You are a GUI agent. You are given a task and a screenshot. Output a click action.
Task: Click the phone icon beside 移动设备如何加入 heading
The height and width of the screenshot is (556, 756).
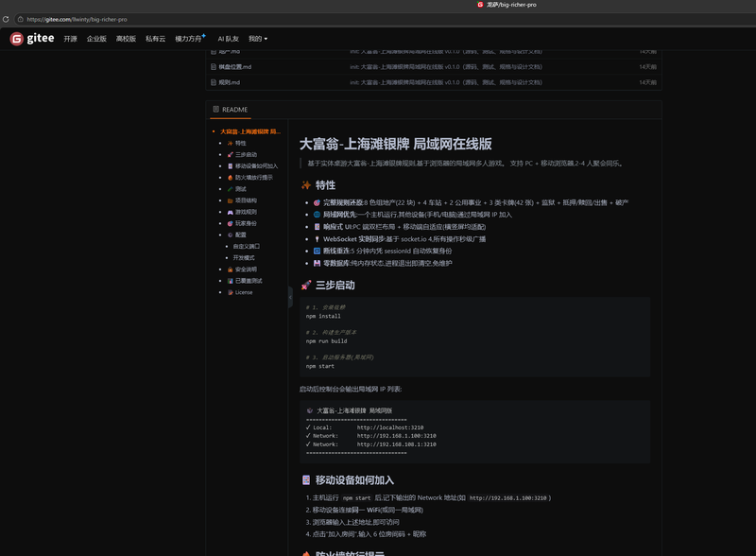(x=305, y=480)
